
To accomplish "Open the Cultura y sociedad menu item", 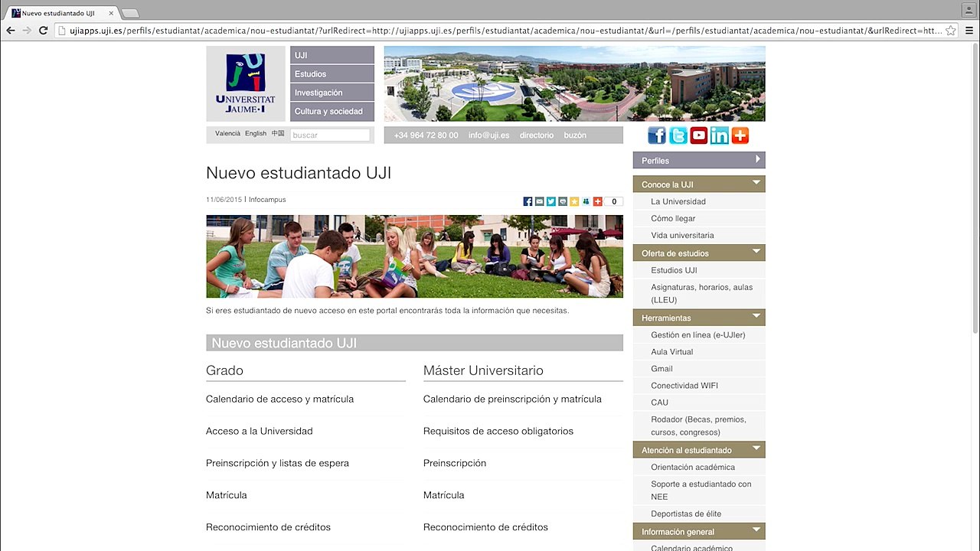I will pyautogui.click(x=332, y=111).
